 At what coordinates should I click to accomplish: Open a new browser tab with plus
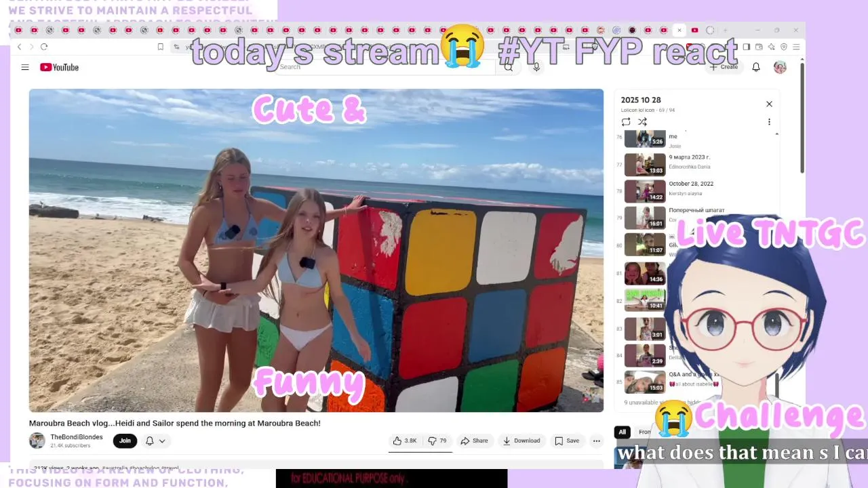click(725, 30)
